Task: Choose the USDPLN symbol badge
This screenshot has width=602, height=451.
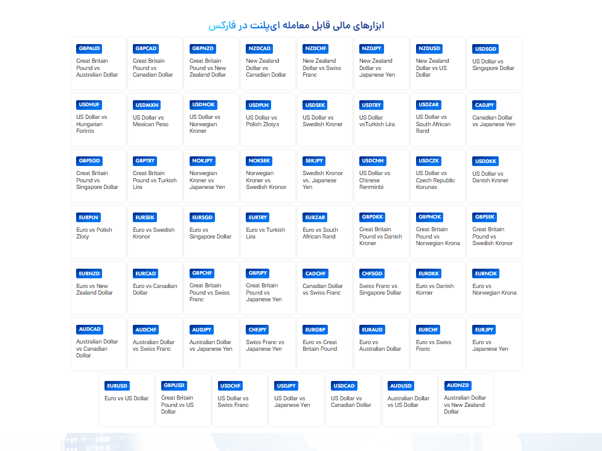Action: (258, 105)
